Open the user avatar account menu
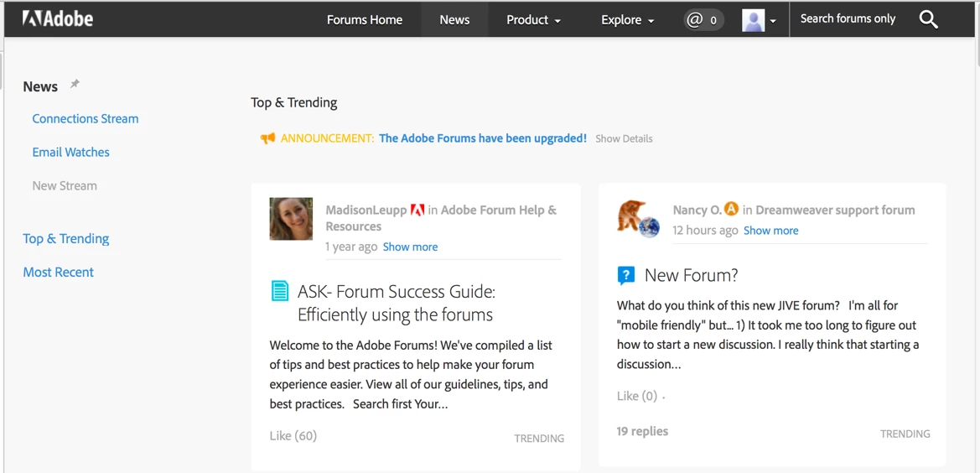980x473 pixels. coord(759,20)
